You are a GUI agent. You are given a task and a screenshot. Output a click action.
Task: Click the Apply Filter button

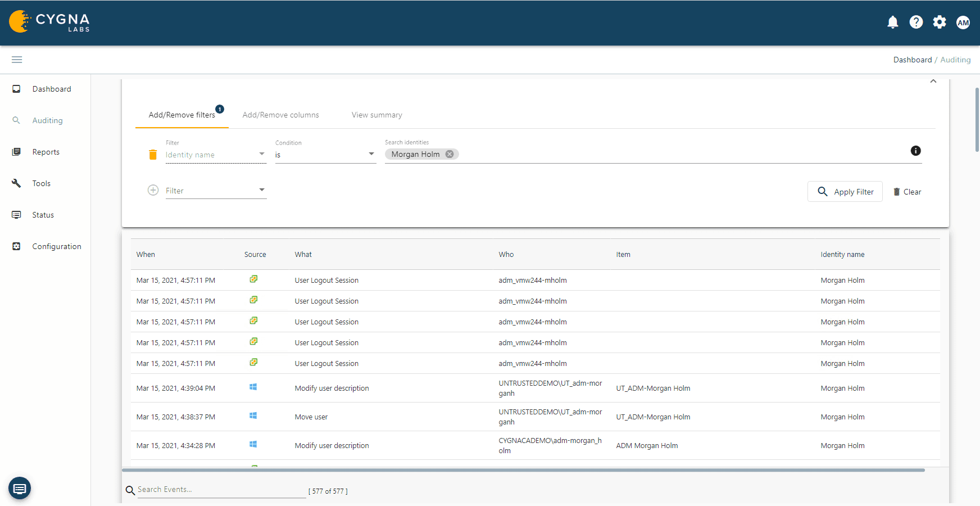845,192
